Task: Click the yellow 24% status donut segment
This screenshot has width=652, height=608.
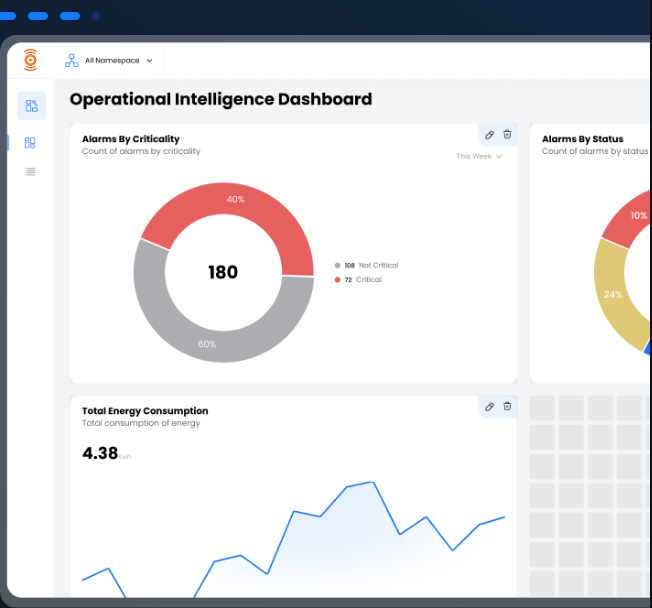Action: (x=613, y=294)
